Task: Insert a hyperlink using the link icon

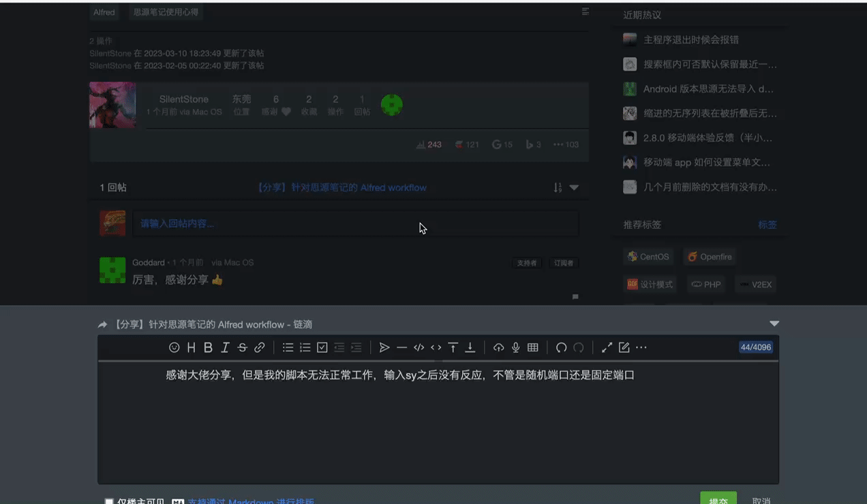Action: point(259,347)
